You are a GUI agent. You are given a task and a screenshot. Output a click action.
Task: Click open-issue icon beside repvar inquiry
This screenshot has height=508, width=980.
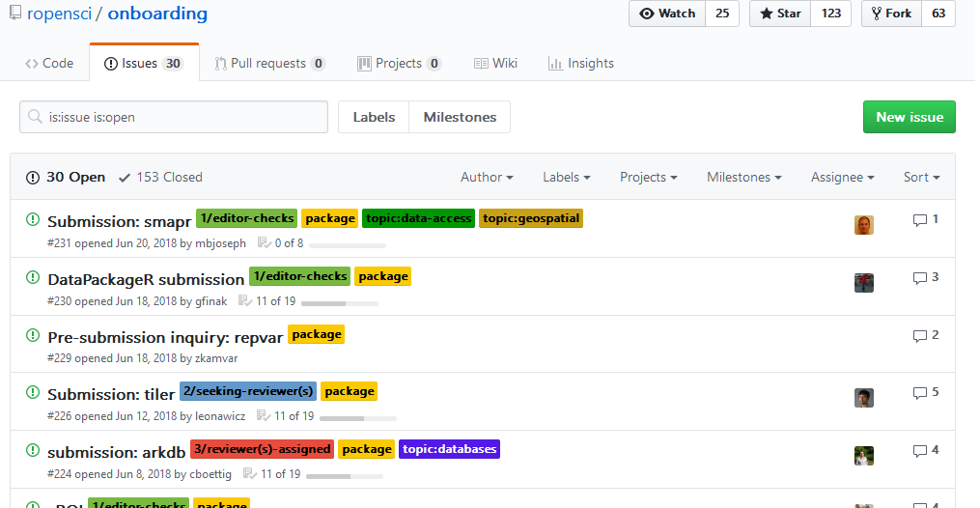tap(33, 335)
